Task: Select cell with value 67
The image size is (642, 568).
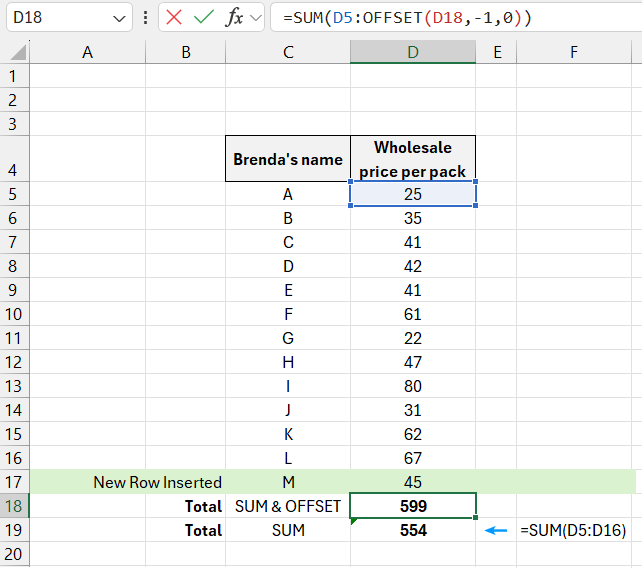Action: [413, 458]
